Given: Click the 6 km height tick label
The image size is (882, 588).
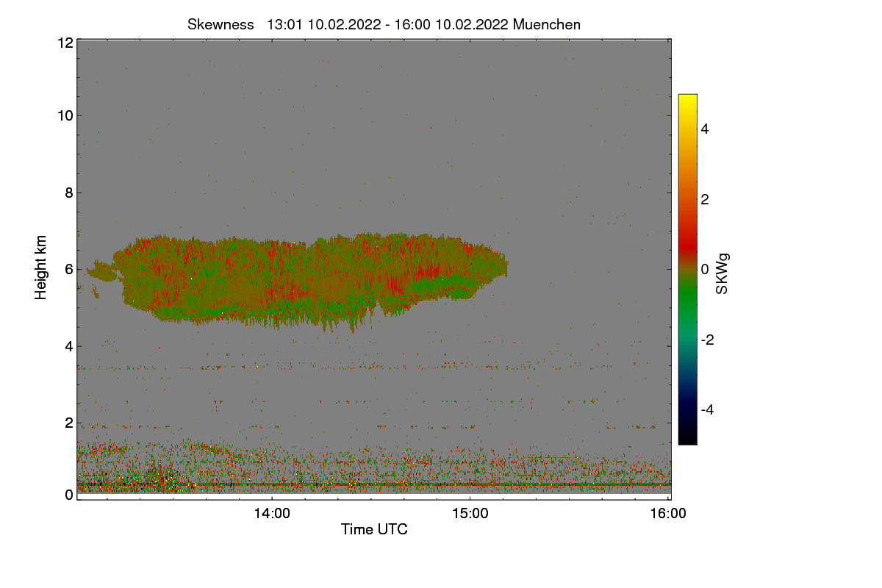Looking at the screenshot, I should coord(68,269).
